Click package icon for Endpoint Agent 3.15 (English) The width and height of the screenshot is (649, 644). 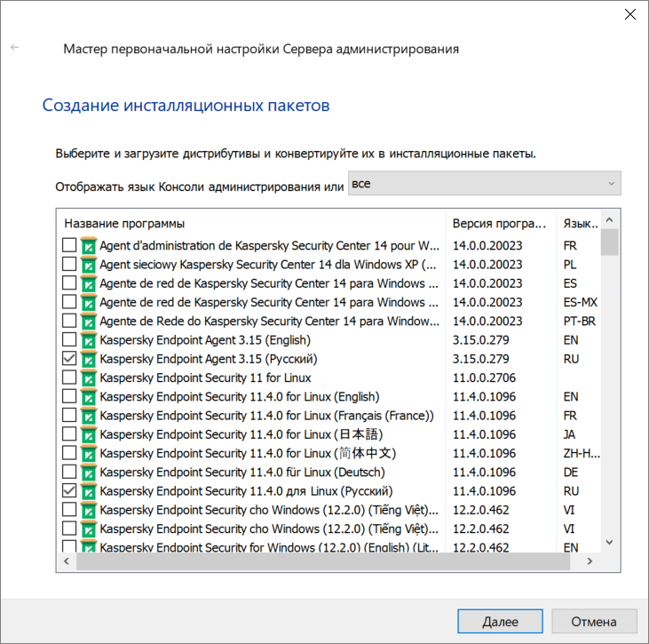89,340
